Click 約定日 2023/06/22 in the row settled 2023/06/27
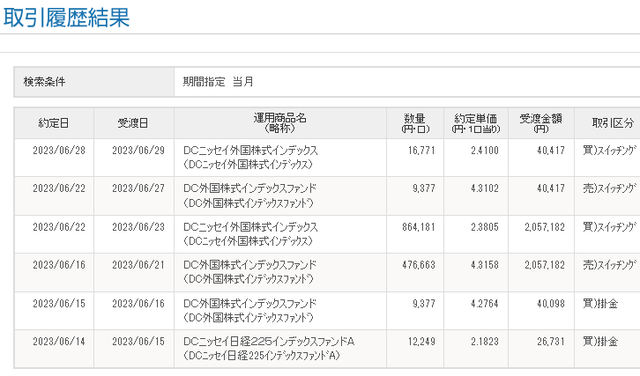The image size is (640, 376). click(59, 188)
